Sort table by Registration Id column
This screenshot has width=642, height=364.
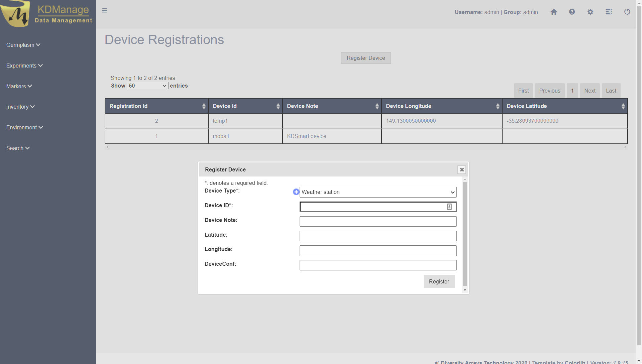pyautogui.click(x=156, y=106)
